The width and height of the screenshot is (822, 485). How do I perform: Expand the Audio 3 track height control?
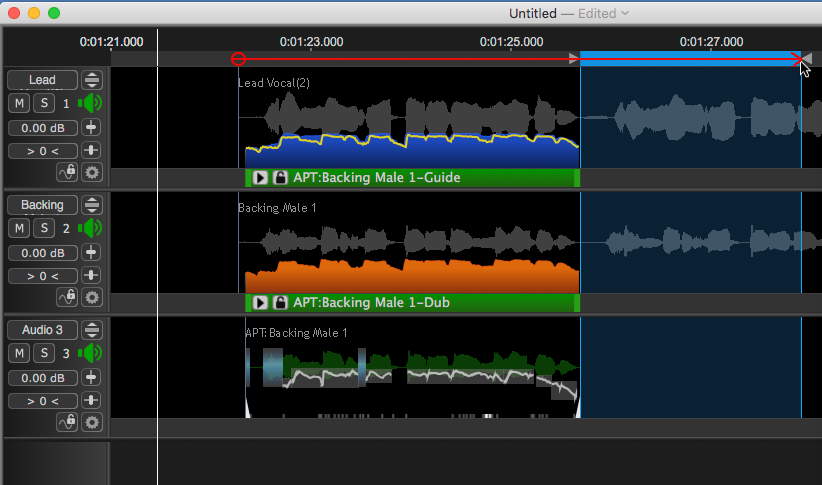pos(92,330)
